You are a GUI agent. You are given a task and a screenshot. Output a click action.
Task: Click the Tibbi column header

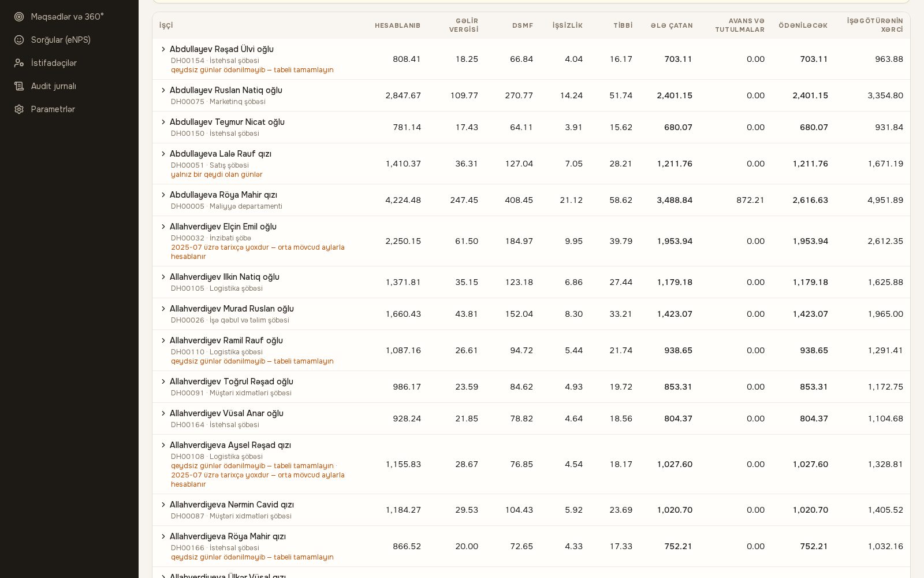(x=623, y=25)
